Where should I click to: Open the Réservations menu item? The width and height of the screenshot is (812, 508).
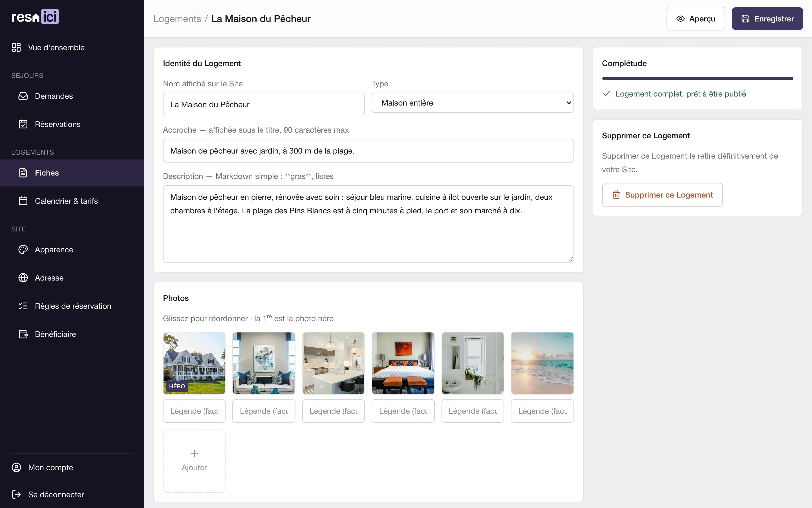click(72, 124)
